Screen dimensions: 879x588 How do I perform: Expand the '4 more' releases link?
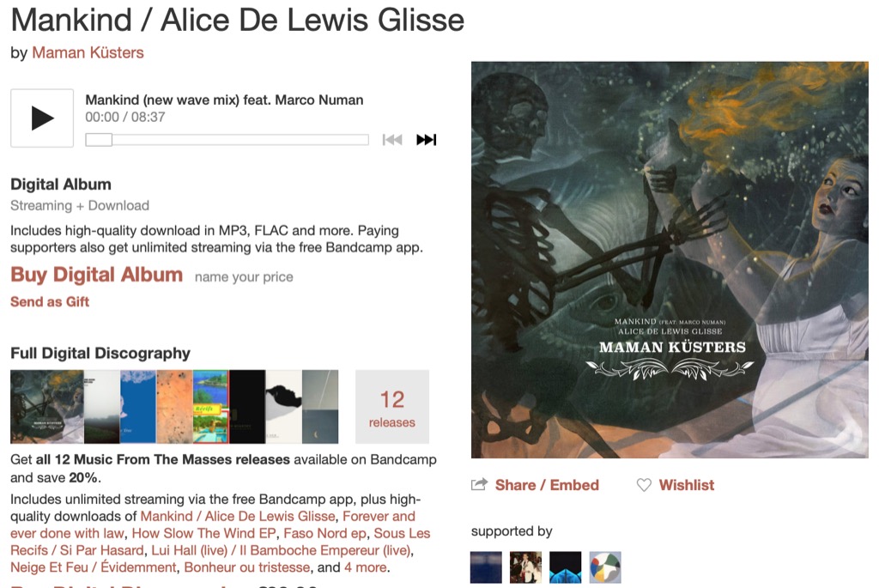point(366,567)
